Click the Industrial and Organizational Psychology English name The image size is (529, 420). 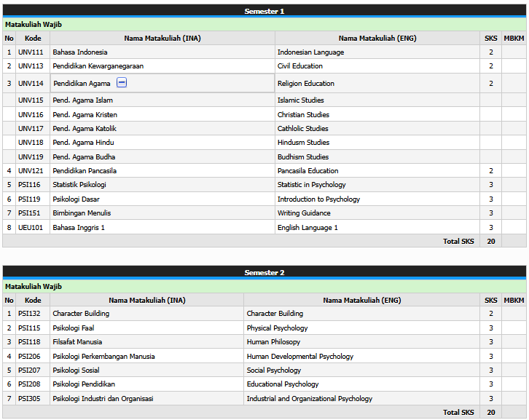[309, 399]
